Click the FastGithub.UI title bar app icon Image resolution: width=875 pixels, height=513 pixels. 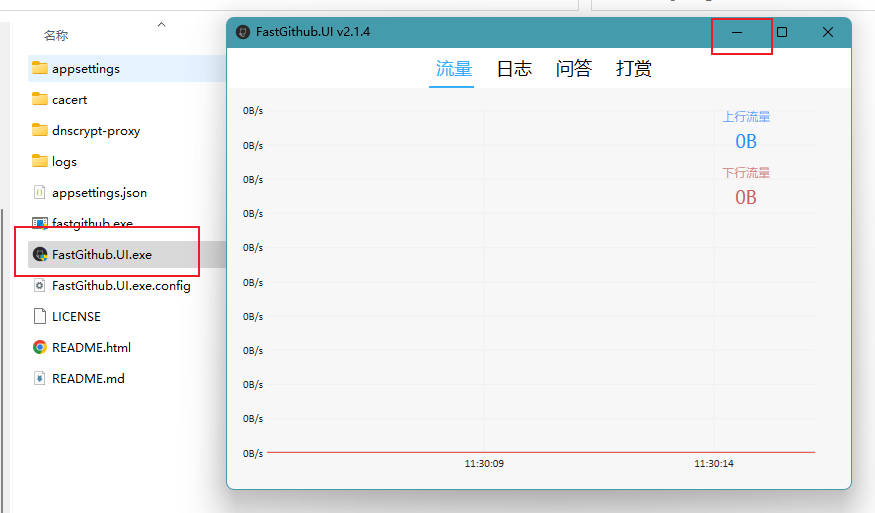click(x=243, y=32)
